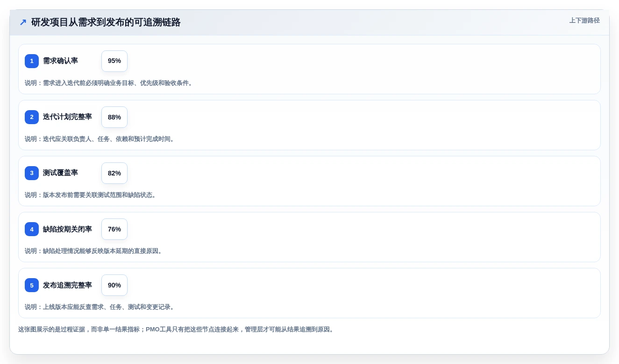This screenshot has height=364, width=619.
Task: Click description 迭代应关联负责人、任务、依赖
Action: [100, 139]
